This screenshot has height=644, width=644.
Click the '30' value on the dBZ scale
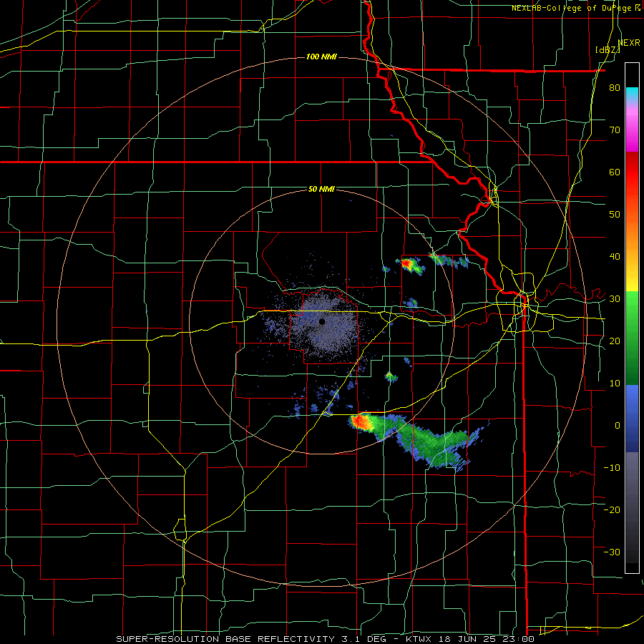point(615,299)
